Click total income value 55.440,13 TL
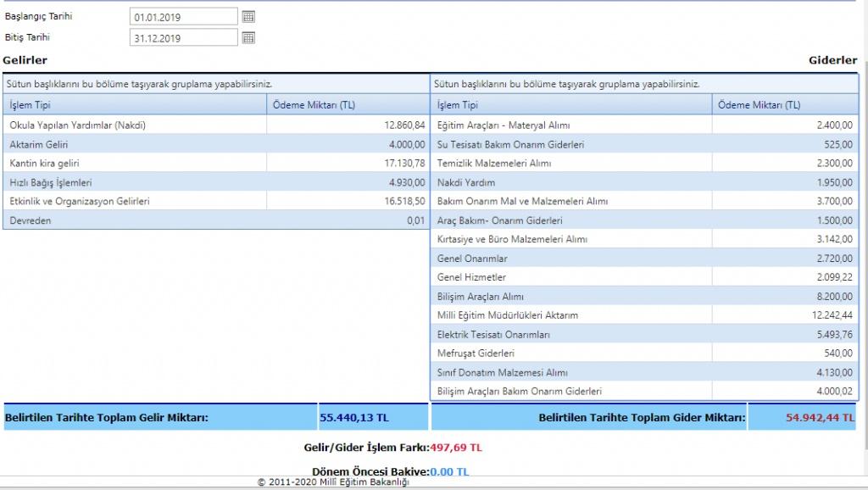Screen dimensions: 868x490 point(354,417)
